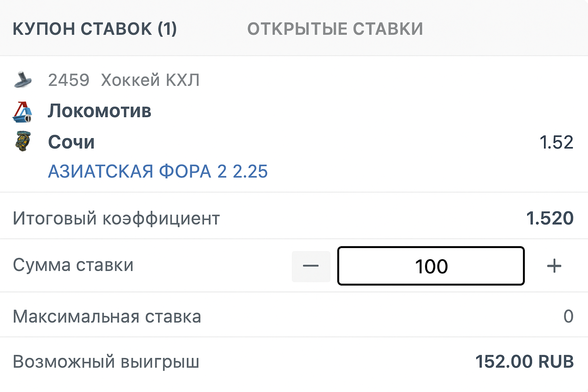Viewport: 588px width, 392px height.
Task: Click event number 2459
Action: (69, 80)
